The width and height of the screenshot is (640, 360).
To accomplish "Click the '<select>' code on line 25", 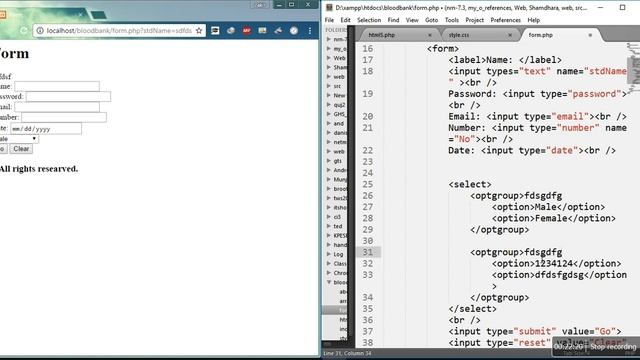I will [470, 184].
